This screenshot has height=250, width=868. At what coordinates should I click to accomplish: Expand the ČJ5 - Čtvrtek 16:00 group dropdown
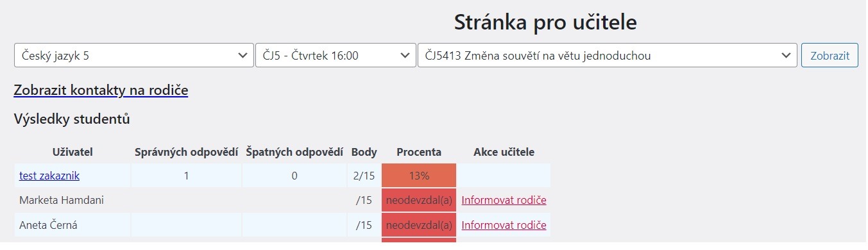point(336,55)
